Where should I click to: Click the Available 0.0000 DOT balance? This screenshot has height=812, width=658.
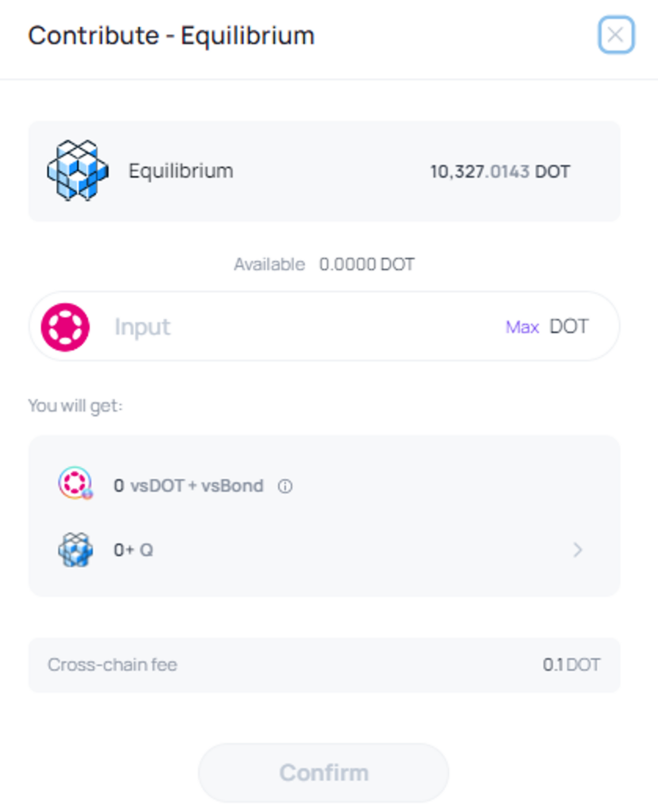(324, 265)
